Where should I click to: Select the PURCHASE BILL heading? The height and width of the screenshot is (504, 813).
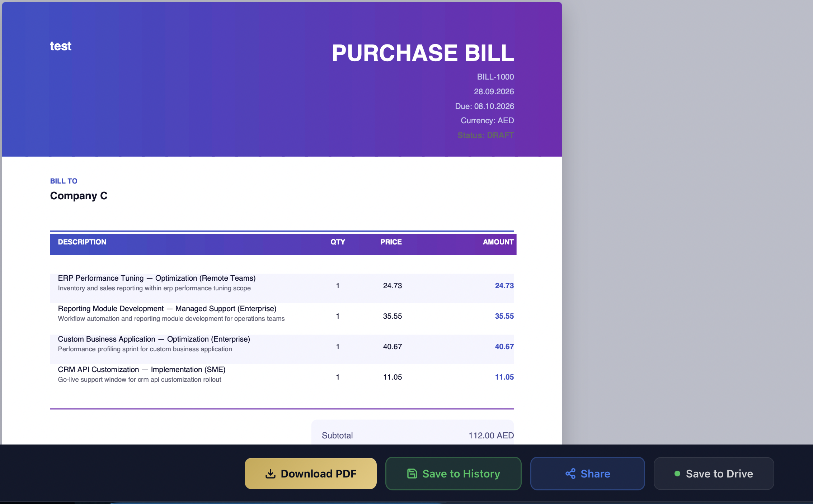click(423, 53)
